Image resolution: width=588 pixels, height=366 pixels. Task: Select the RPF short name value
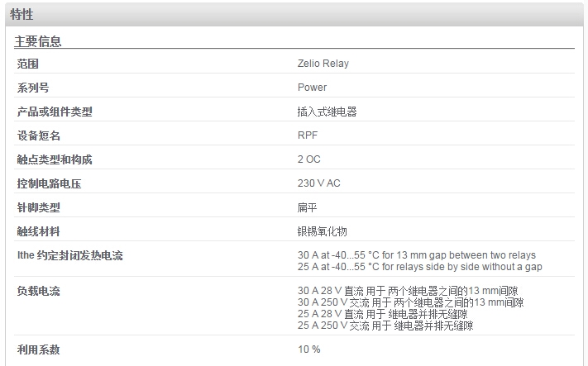[x=308, y=135]
